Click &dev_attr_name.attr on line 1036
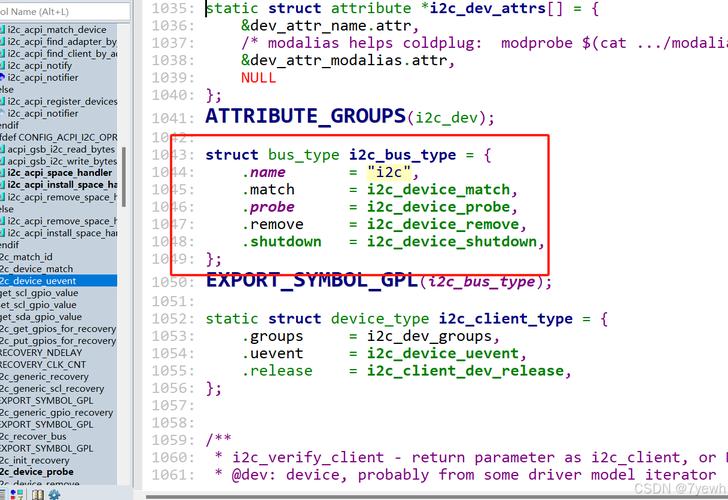 tap(325, 26)
